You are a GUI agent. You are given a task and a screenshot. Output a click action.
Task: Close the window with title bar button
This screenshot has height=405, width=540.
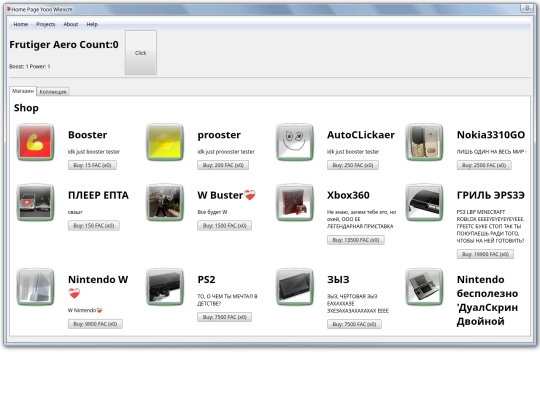tap(527, 8)
